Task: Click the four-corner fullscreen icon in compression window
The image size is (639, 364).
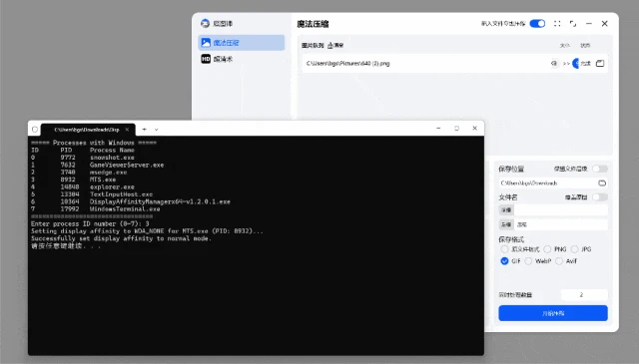Action: tap(557, 24)
